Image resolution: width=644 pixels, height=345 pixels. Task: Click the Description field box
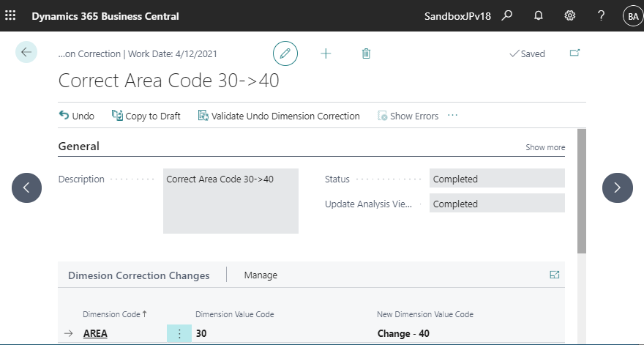[x=231, y=201]
